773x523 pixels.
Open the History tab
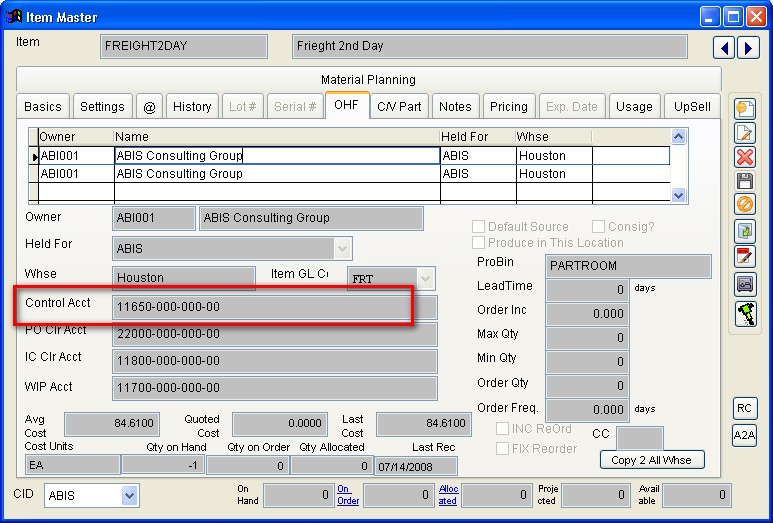coord(192,107)
